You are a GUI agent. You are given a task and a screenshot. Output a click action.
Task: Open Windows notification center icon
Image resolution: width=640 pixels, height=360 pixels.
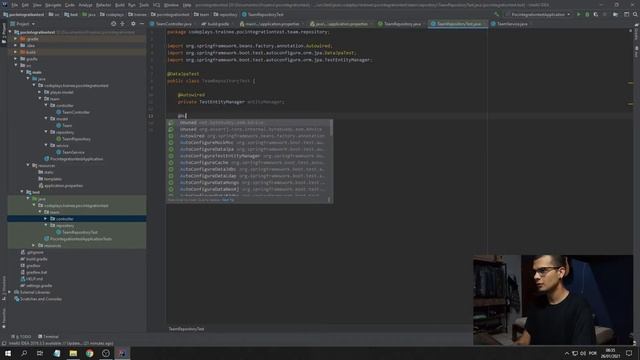coord(629,353)
